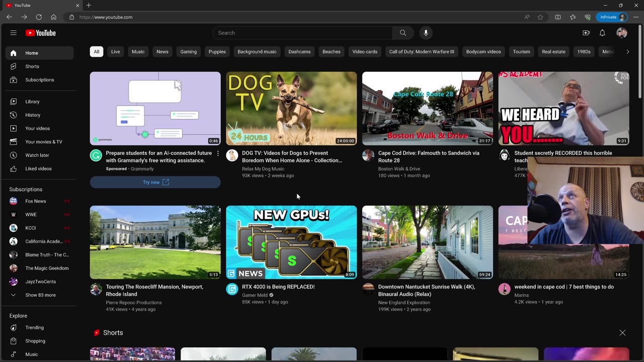Click Try now on Grammarly ad
Screen dimensions: 644x362
155,182
